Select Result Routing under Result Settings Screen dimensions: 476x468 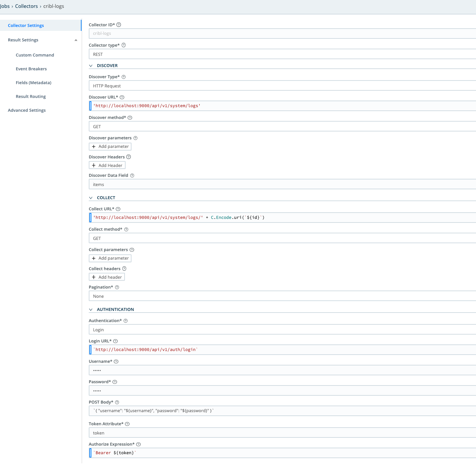tap(31, 96)
